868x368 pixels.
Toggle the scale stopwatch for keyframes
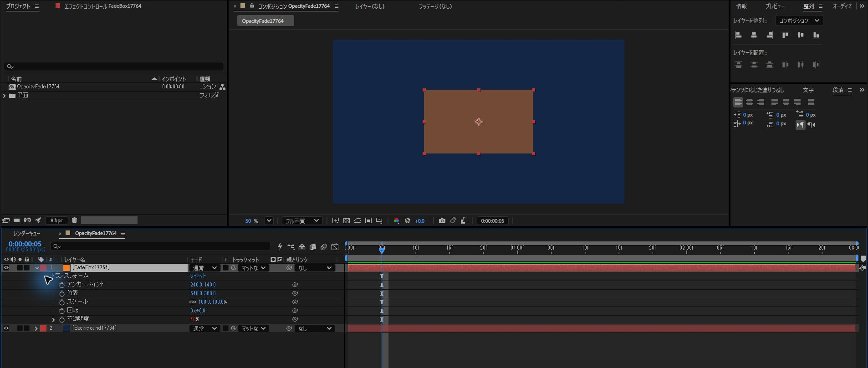point(62,302)
